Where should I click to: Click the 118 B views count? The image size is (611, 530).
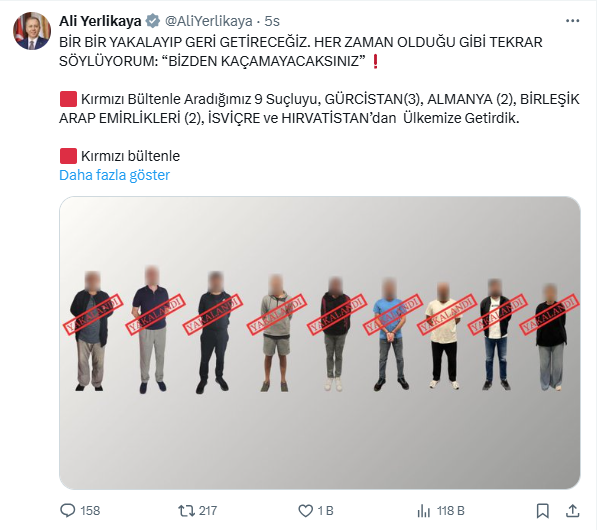tap(451, 511)
